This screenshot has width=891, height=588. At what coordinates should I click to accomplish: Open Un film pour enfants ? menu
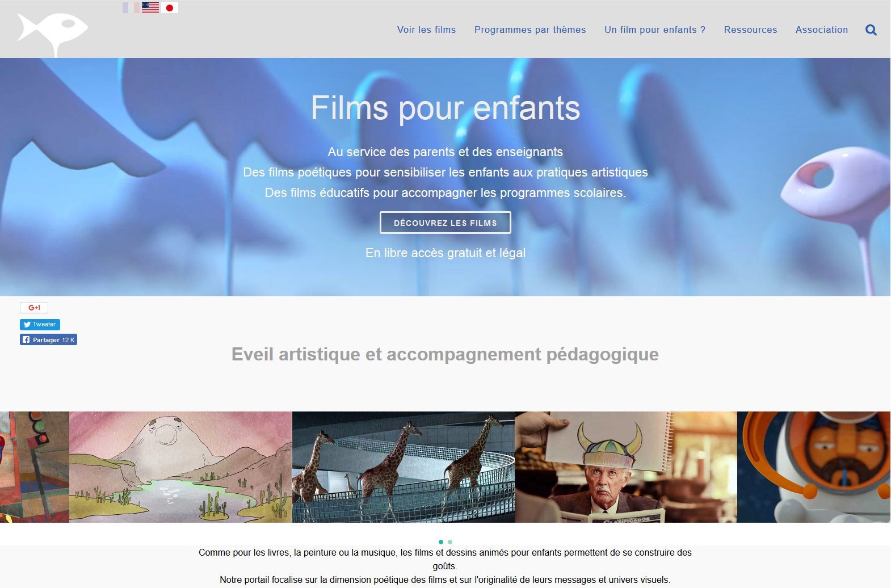coord(655,30)
